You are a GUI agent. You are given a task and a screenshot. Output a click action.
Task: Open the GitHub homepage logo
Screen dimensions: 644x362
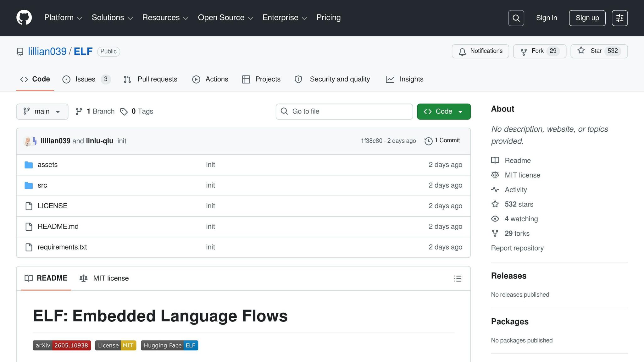[x=24, y=18]
